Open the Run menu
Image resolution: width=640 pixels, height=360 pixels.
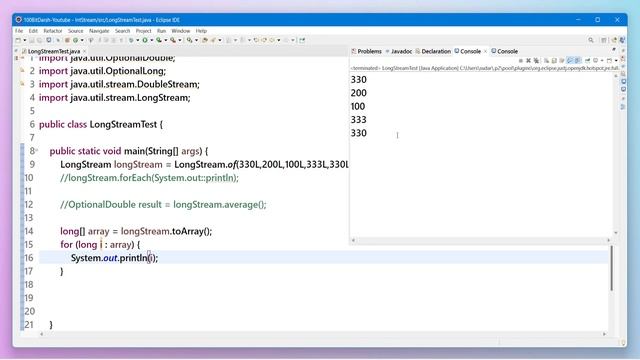[162, 31]
